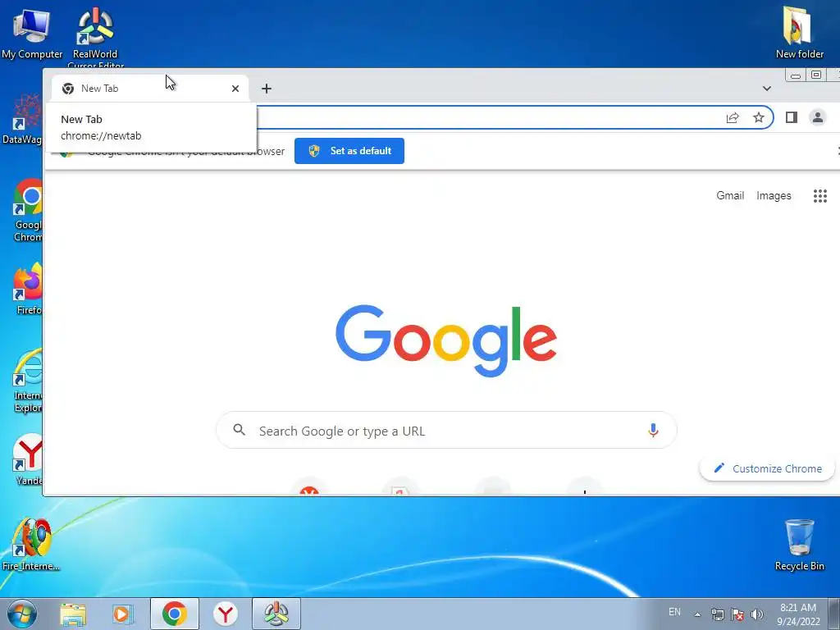This screenshot has width=840, height=630.
Task: Close the New Tab tab
Action: [235, 89]
